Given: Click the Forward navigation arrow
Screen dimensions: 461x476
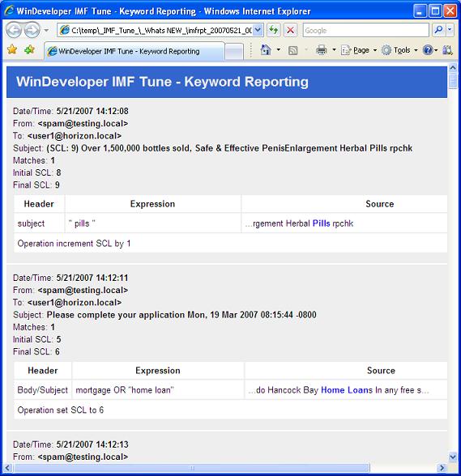Looking at the screenshot, I should click(x=32, y=30).
